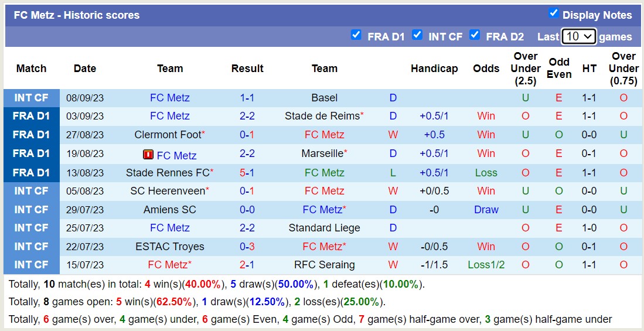Click the Over Under (2.5) column header
The height and width of the screenshot is (331, 644).
(525, 69)
